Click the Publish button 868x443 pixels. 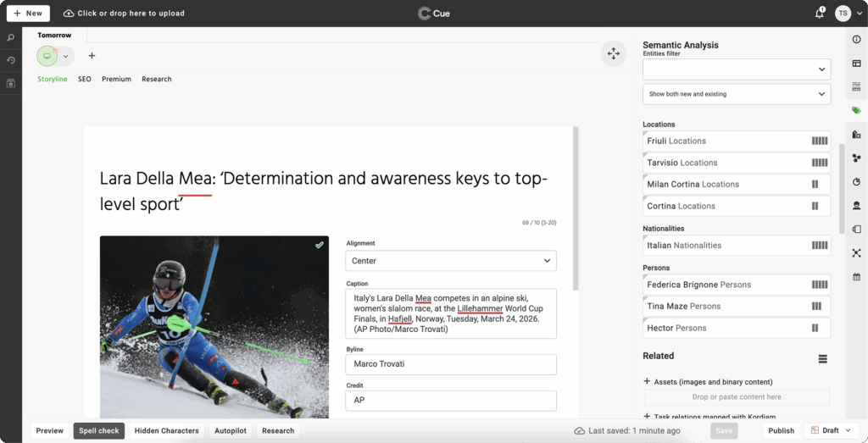pyautogui.click(x=781, y=430)
